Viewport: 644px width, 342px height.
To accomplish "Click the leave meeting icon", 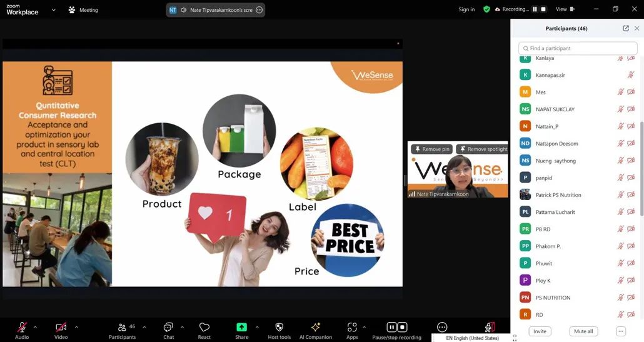I will pyautogui.click(x=490, y=327).
